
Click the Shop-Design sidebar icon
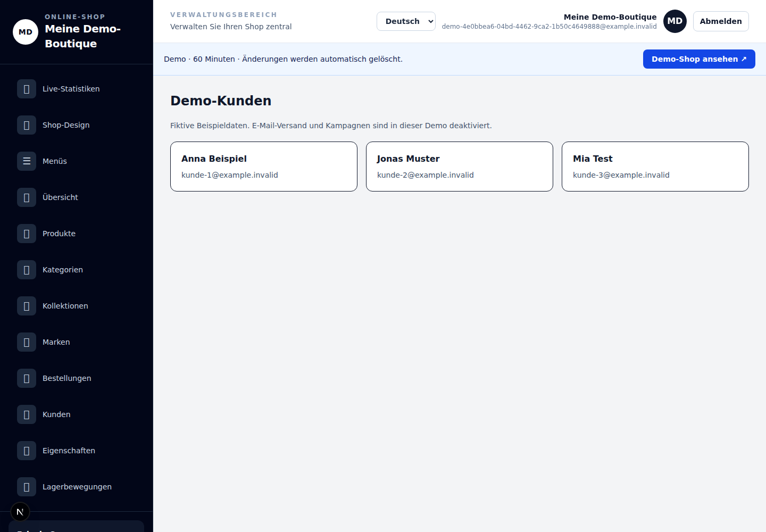[x=27, y=125]
